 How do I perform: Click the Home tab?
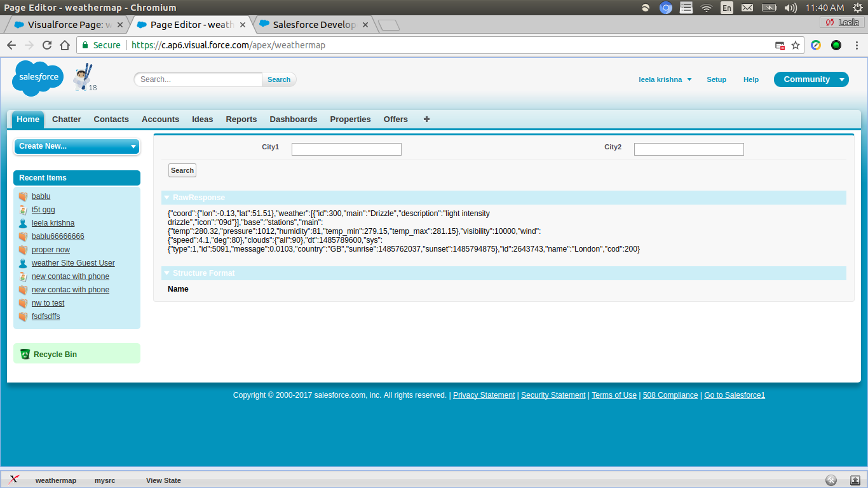click(x=28, y=119)
